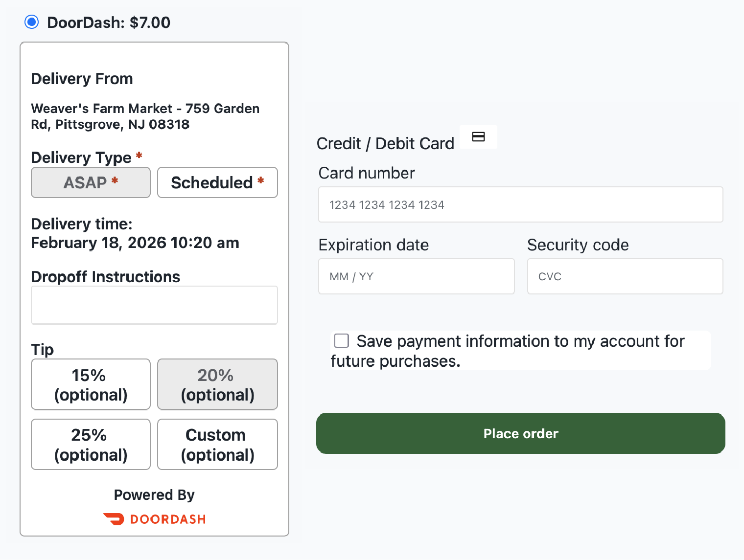Click the Card number input field
Screen dimensions: 744x560
coord(520,204)
